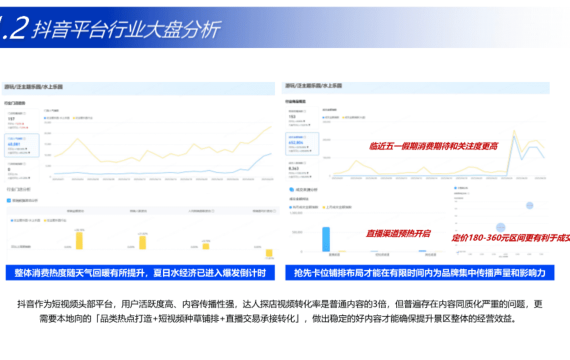Toggle the blue legend dot in left line chart
Viewport: 570px width, 360px height.
pyautogui.click(x=45, y=118)
